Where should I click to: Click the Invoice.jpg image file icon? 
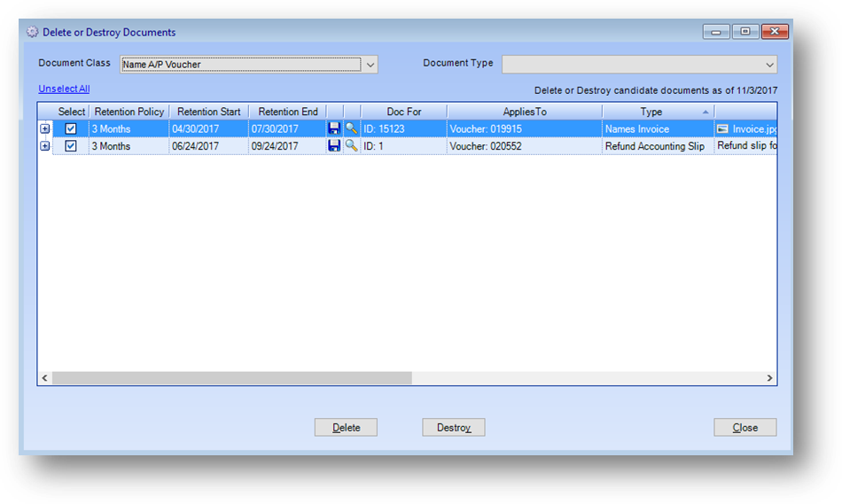[x=722, y=128]
